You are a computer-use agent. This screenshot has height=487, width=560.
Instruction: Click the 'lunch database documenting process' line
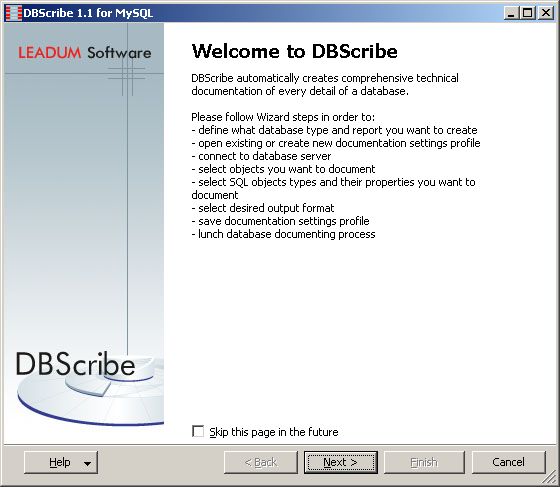284,234
